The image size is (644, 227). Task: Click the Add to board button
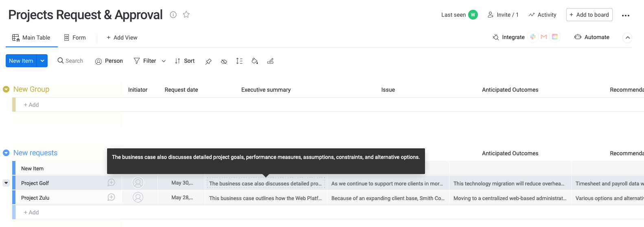[x=589, y=15]
